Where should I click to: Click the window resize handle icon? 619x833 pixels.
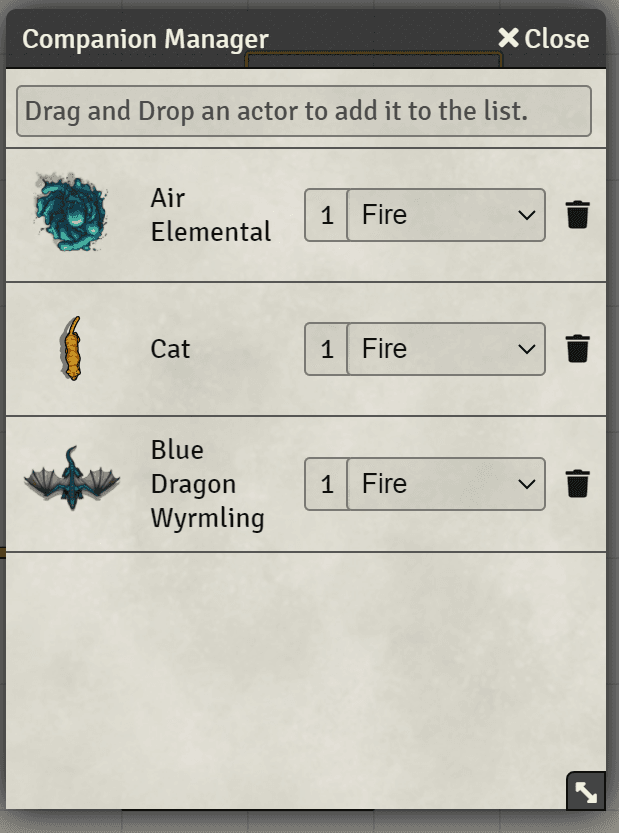586,792
